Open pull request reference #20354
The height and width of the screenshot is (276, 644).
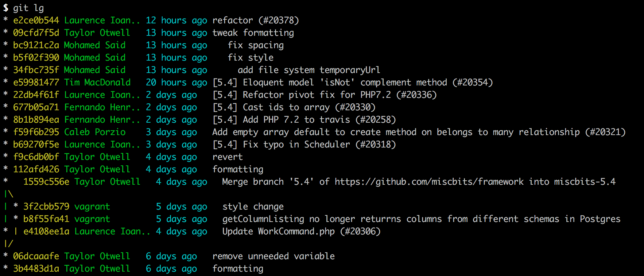coord(473,83)
